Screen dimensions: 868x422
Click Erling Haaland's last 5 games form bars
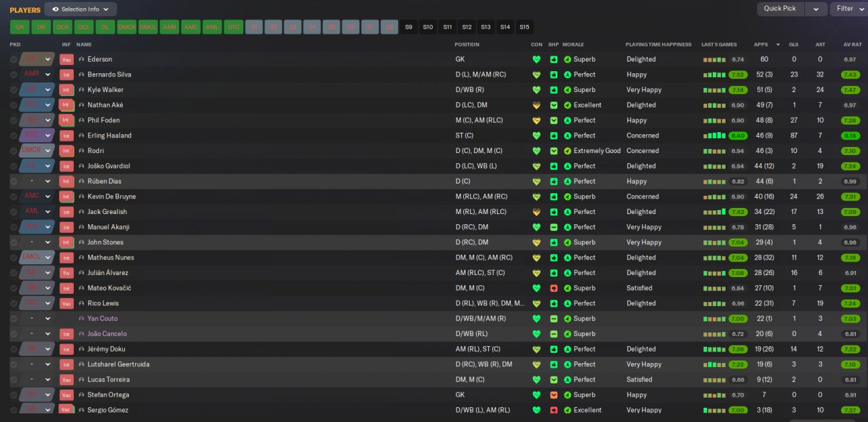point(714,135)
